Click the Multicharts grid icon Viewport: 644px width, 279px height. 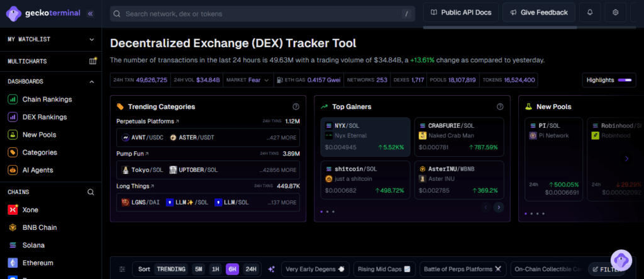93,61
